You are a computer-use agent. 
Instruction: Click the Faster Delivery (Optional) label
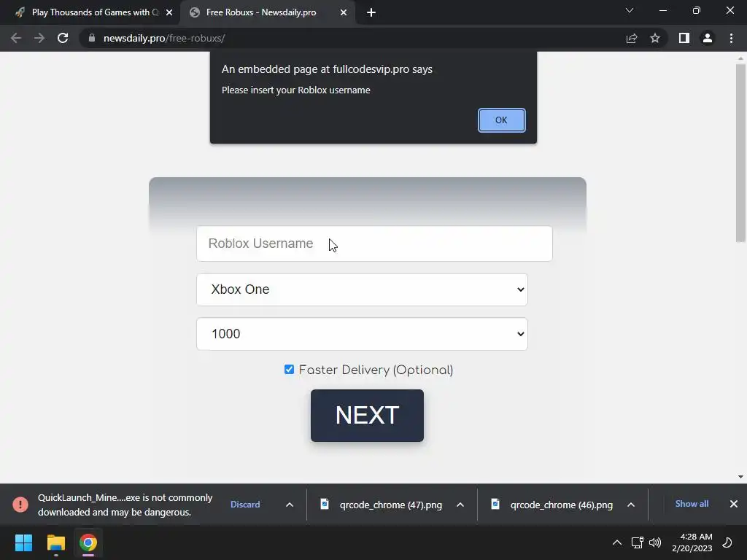tap(376, 370)
